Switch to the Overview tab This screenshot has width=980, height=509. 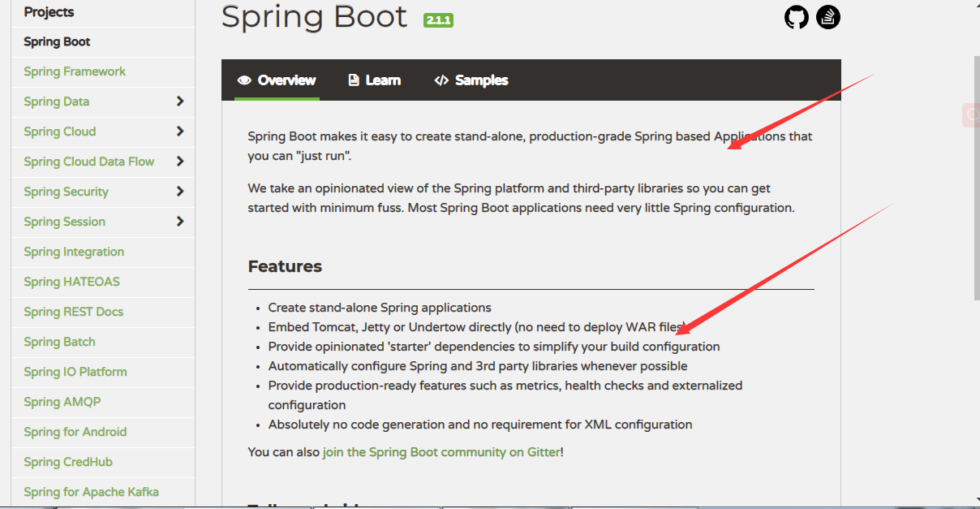pyautogui.click(x=277, y=80)
